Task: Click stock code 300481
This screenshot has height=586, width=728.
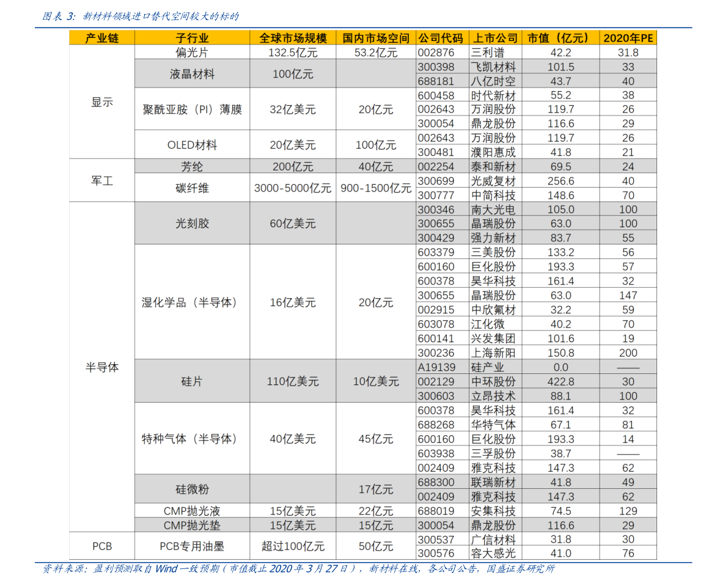Action: click(x=436, y=152)
